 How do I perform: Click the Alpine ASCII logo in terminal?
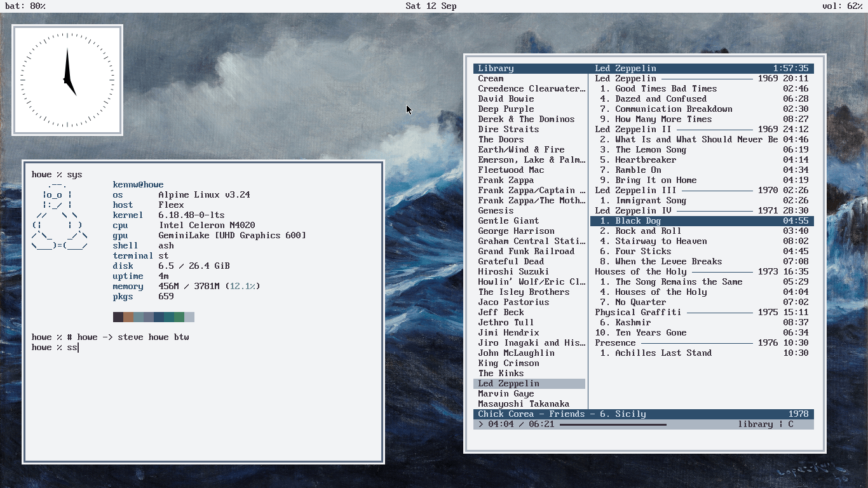pyautogui.click(x=60, y=215)
